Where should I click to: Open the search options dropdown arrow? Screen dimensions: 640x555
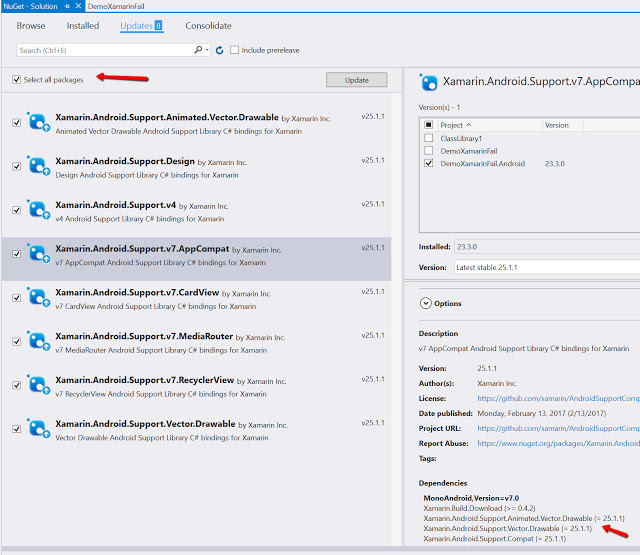[x=207, y=50]
